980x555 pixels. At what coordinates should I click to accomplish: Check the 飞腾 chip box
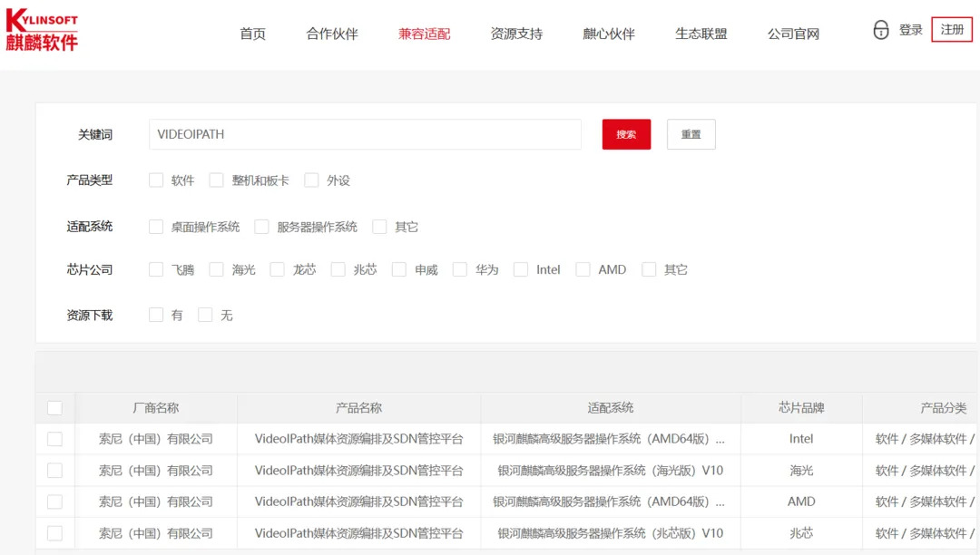(156, 269)
